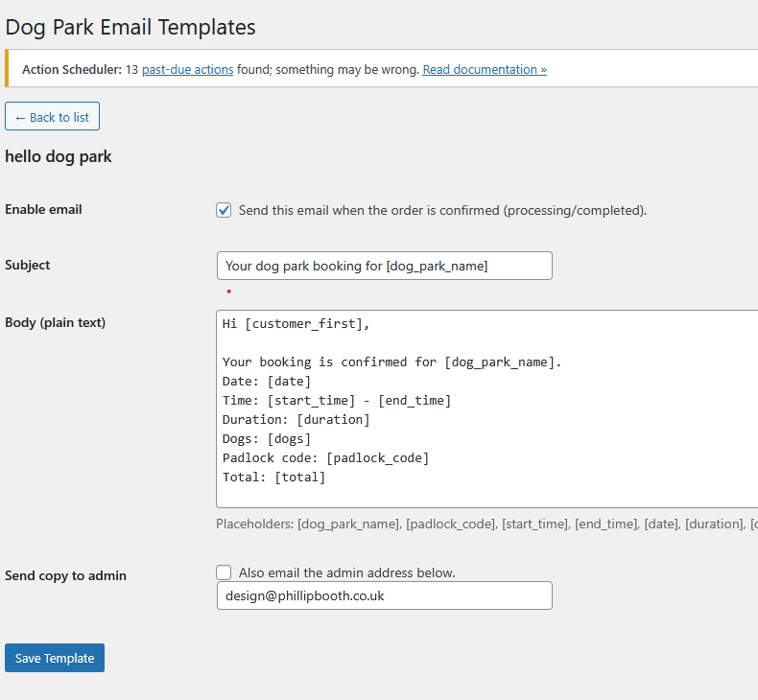This screenshot has width=758, height=700.
Task: Click 'Time: [start_time] - [end_time]' line
Action: [x=337, y=401]
